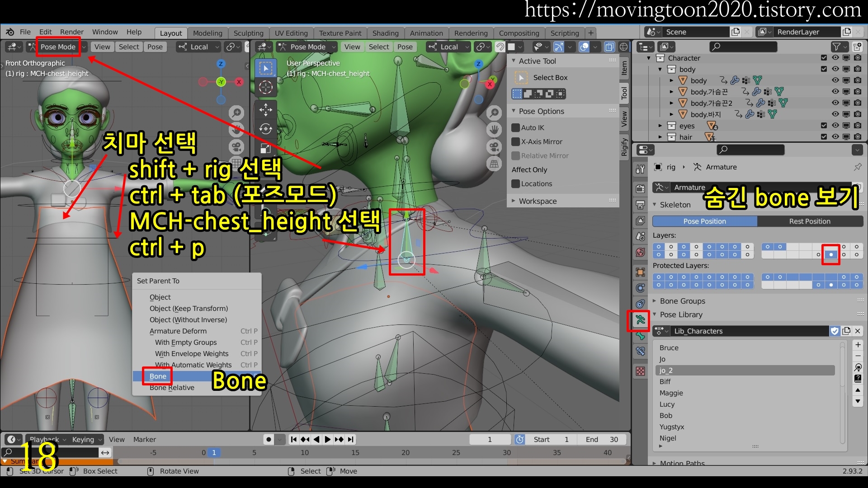Open the Output properties tab
The height and width of the screenshot is (488, 868).
click(x=640, y=205)
